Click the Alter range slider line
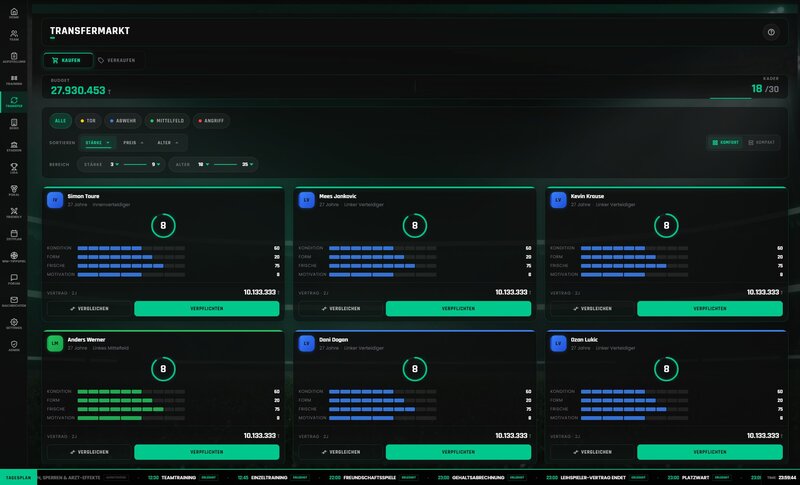 pos(226,164)
